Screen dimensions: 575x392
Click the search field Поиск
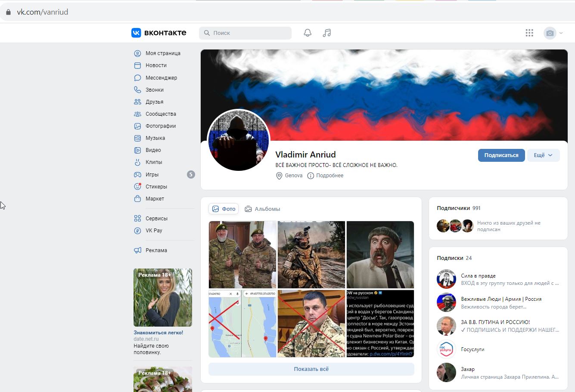245,33
